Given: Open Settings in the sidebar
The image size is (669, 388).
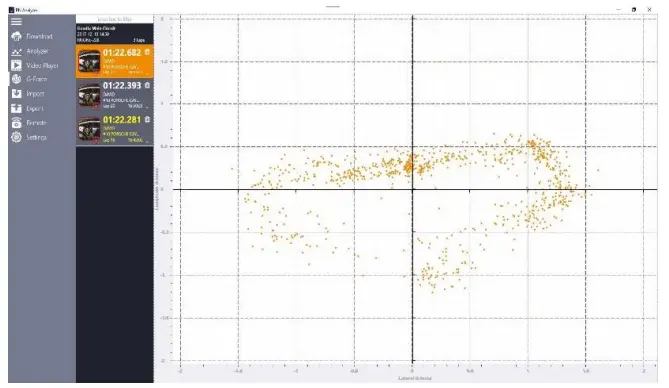Looking at the screenshot, I should point(30,137).
